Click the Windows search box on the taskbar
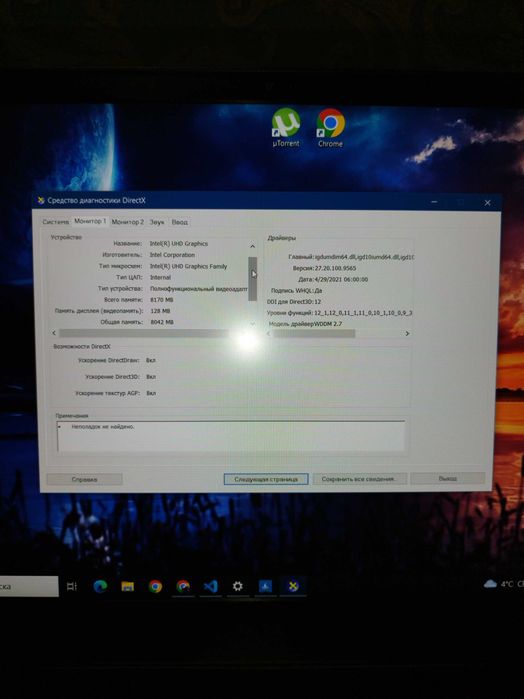524x699 pixels. pyautogui.click(x=29, y=587)
